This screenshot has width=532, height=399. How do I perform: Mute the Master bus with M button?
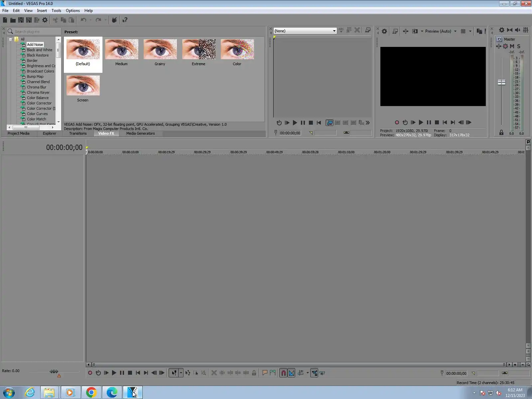click(x=512, y=46)
